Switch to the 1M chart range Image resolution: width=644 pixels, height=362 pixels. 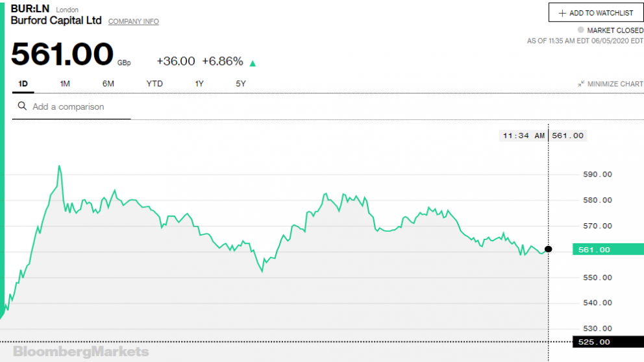tap(65, 84)
